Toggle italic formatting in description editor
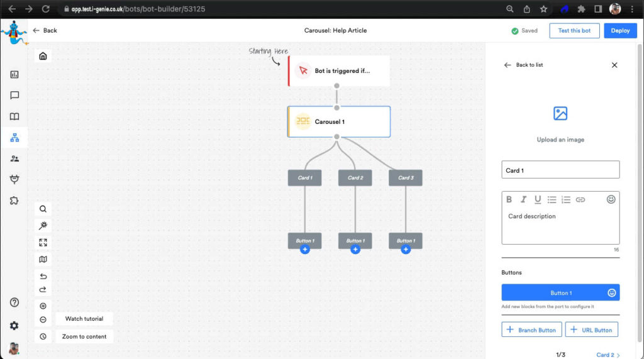This screenshot has width=644, height=359. (x=523, y=200)
